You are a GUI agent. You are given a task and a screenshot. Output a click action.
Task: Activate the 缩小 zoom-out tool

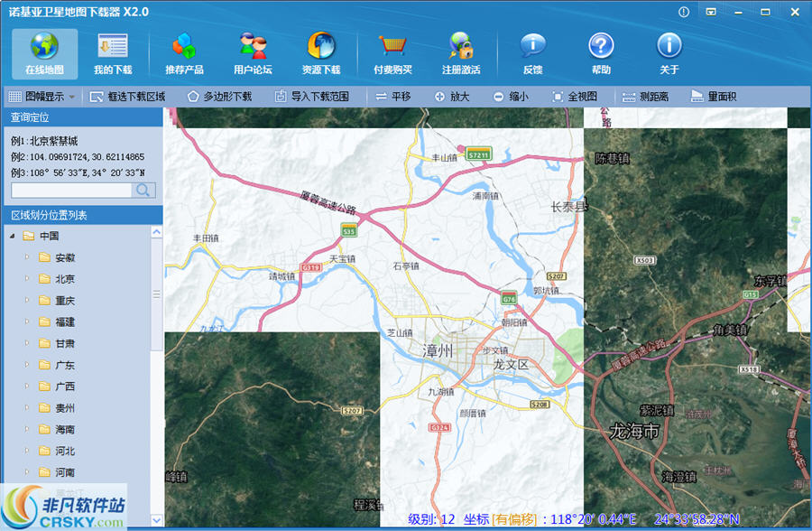point(511,97)
